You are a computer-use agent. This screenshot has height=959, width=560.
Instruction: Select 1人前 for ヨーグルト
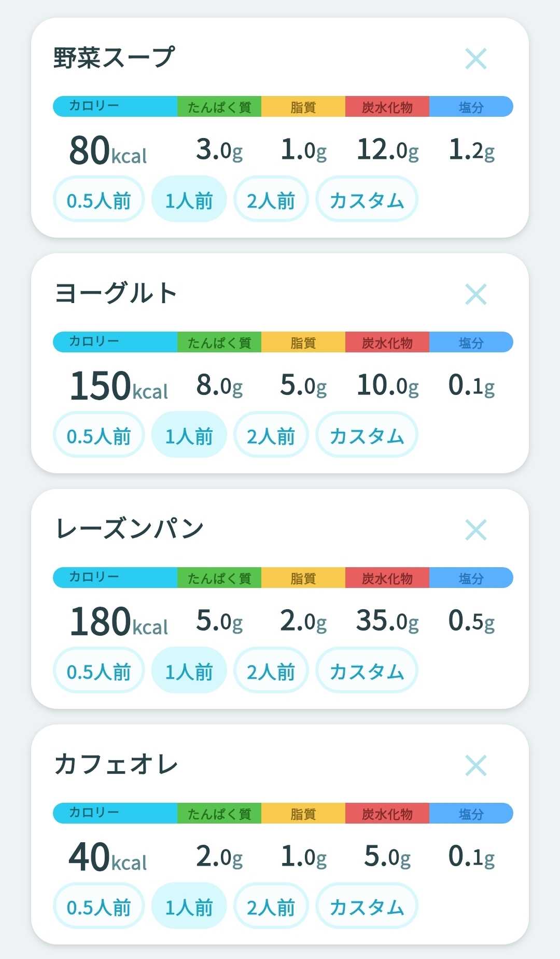point(189,435)
